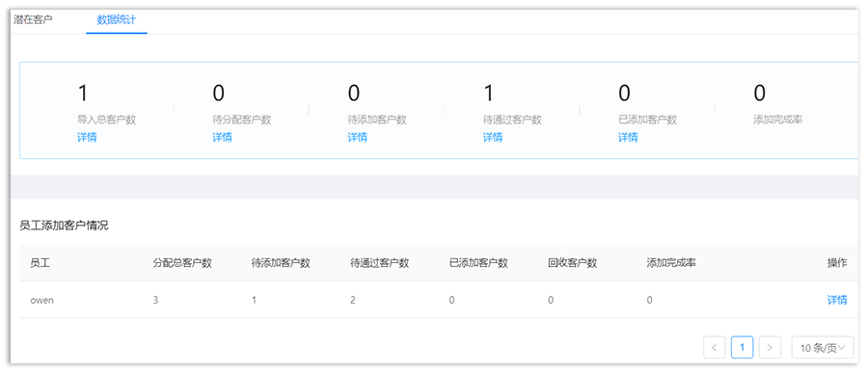The height and width of the screenshot is (374, 868).
Task: View 详情 for employee owen row
Action: 837,300
